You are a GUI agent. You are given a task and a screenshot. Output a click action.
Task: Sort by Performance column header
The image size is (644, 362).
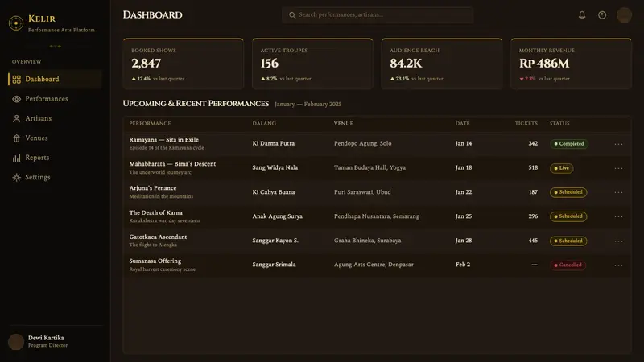click(150, 124)
